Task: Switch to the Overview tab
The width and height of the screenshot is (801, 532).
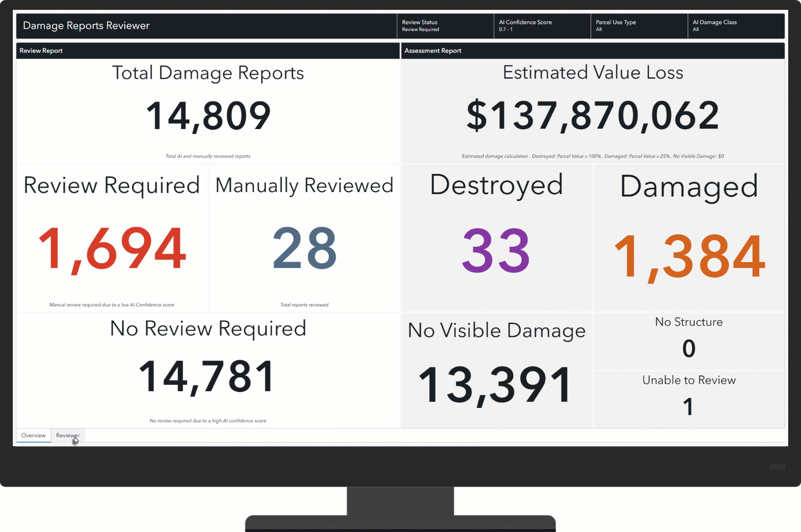Action: (x=33, y=435)
